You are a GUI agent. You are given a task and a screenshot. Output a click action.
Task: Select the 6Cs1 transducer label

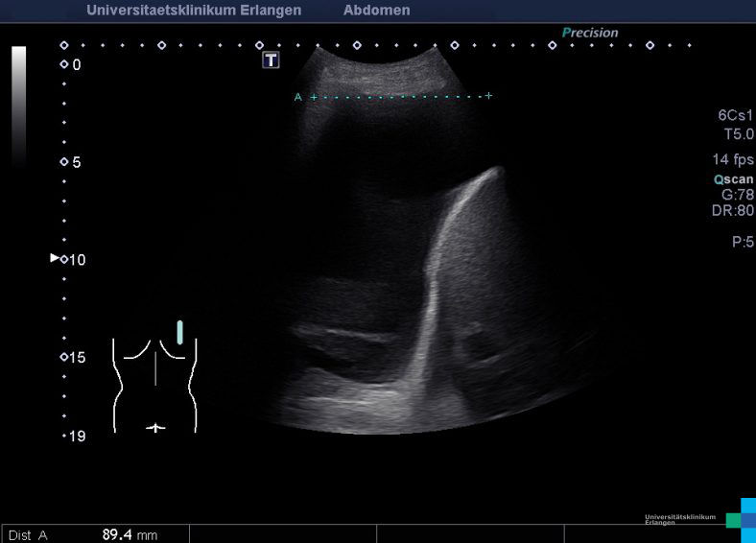point(736,115)
